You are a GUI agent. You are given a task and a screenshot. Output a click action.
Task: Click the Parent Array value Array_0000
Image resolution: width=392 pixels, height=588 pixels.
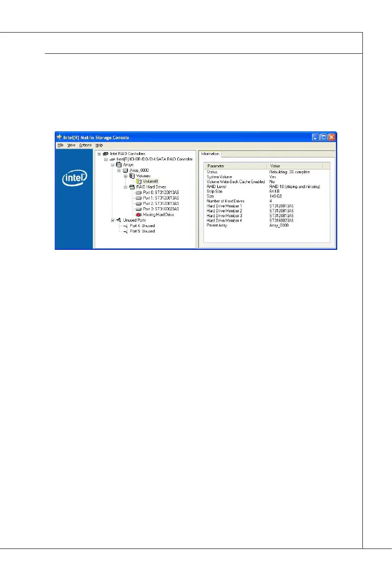[279, 226]
